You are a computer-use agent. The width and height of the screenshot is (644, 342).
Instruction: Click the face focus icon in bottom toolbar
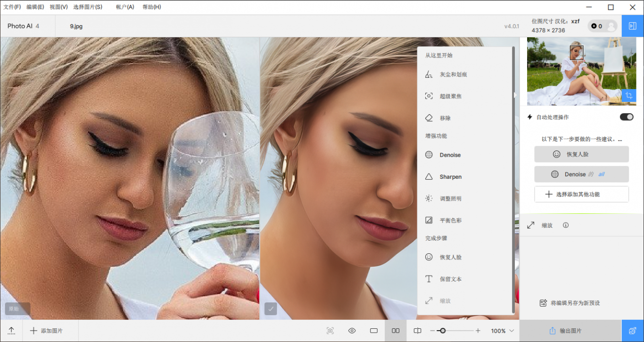(x=330, y=331)
